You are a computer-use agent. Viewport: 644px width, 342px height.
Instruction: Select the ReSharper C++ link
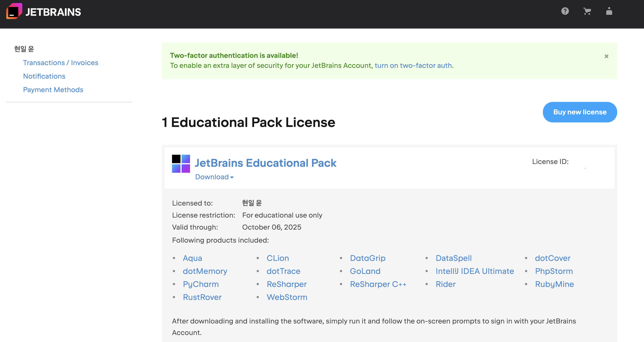point(378,284)
